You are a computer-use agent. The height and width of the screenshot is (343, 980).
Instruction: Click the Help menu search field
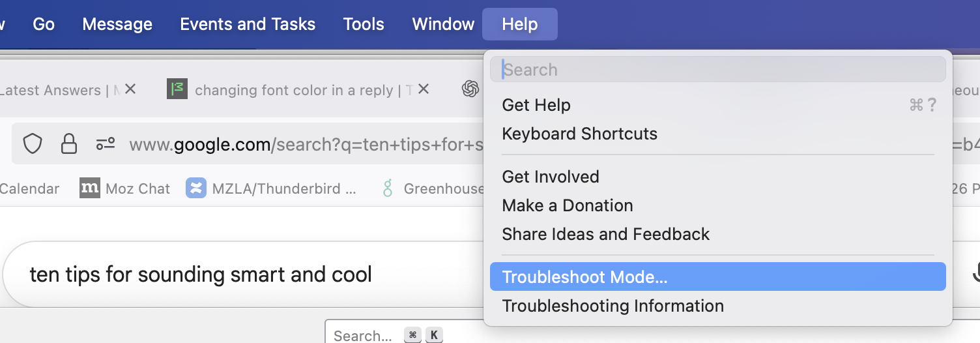(x=717, y=70)
